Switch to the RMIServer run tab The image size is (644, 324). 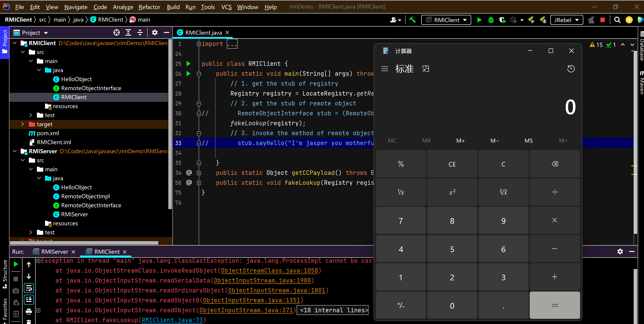[54, 252]
